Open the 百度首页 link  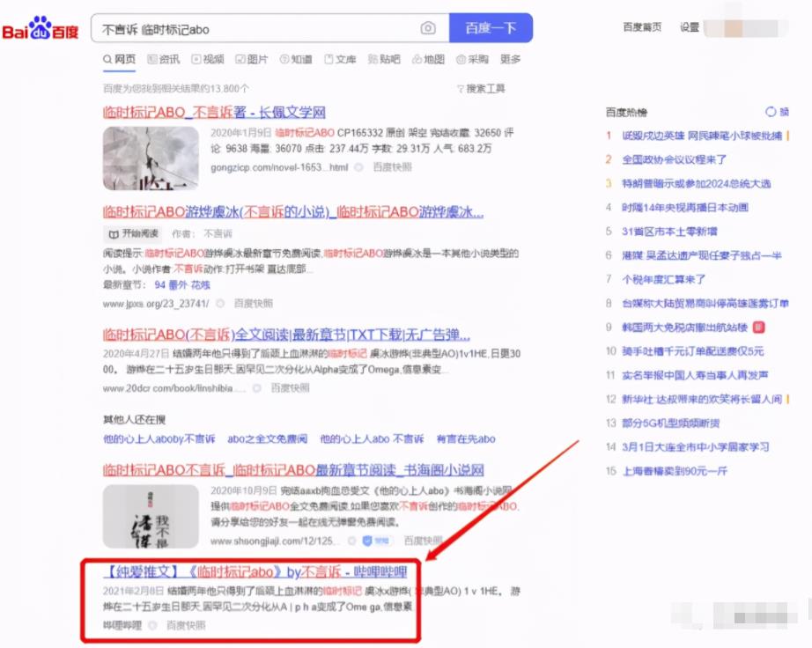(642, 27)
